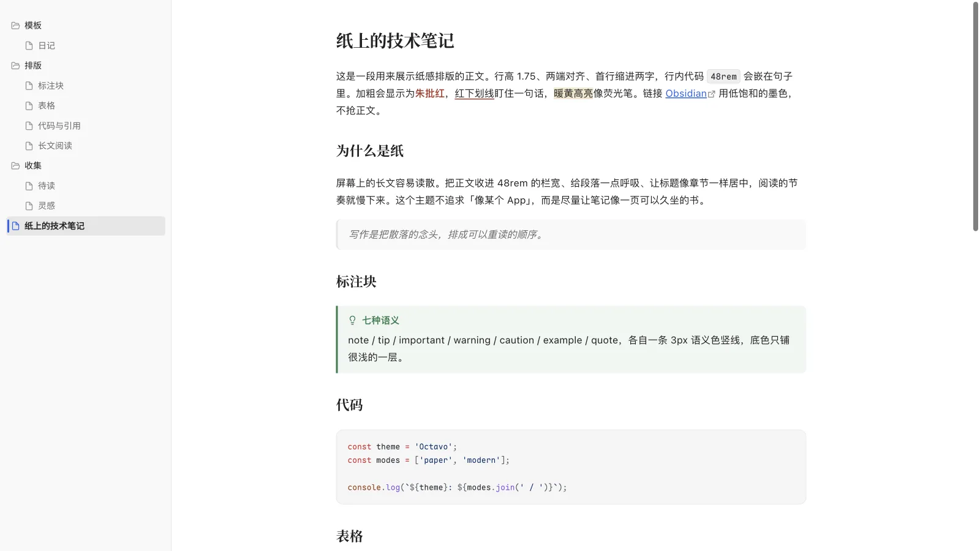Click the 七种语义 callout title

point(380,320)
